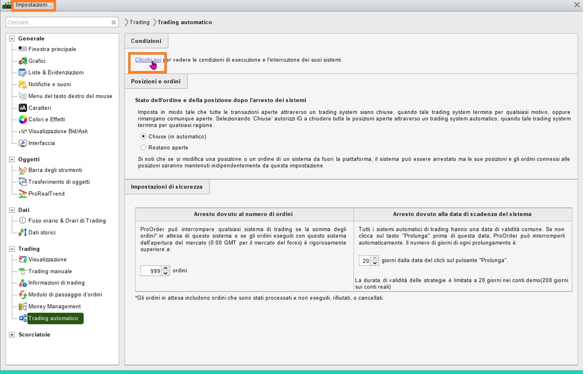588x374 pixels.
Task: Open Trading manuale settings page
Action: click(x=50, y=271)
